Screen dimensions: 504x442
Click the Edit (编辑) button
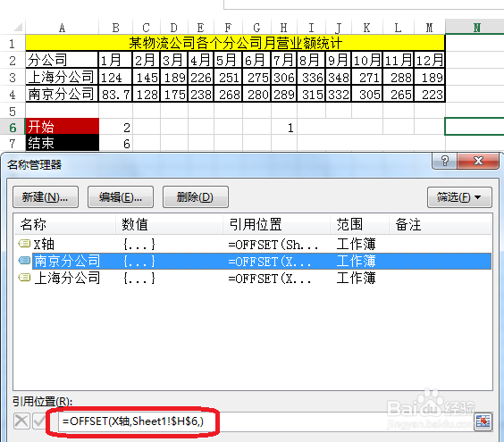[121, 197]
